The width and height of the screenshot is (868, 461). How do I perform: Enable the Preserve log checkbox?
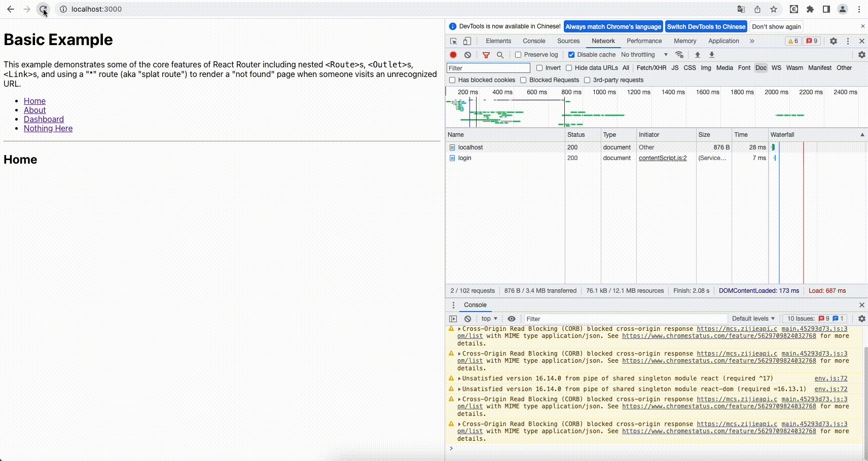518,55
